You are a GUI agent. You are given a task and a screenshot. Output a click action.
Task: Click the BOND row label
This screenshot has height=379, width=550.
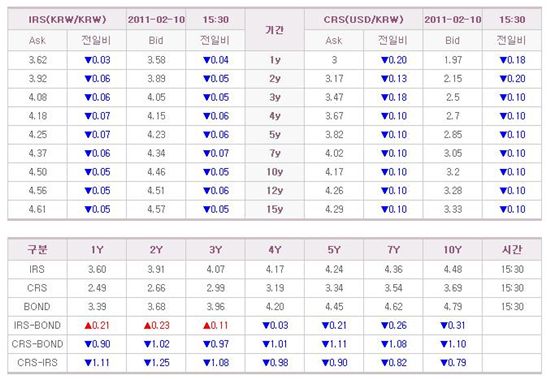37,307
